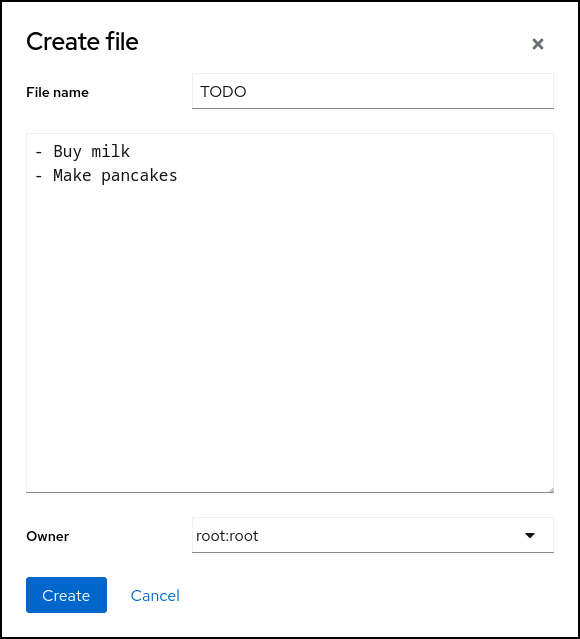Click inside the file content text area
580x639 pixels.
(x=290, y=313)
